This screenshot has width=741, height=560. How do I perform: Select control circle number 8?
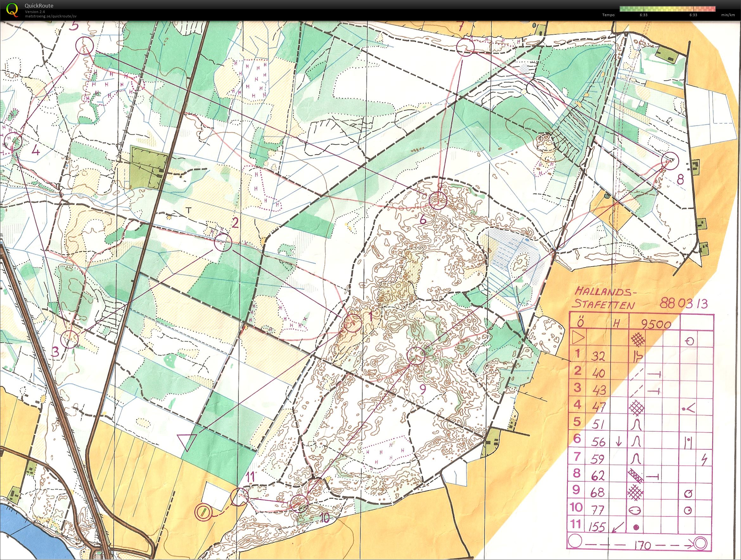[670, 161]
